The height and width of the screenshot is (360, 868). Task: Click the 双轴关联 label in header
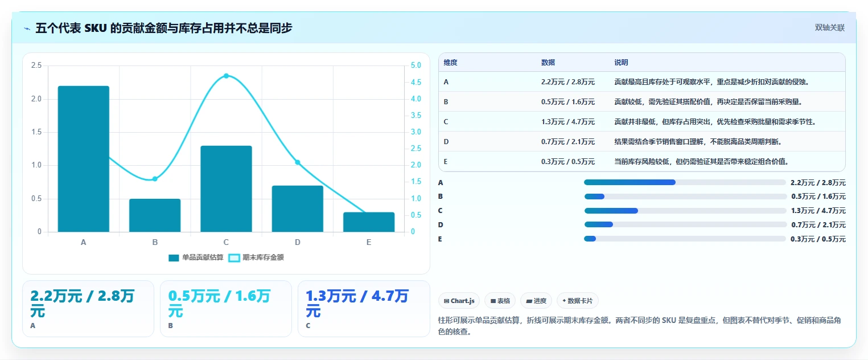(829, 27)
